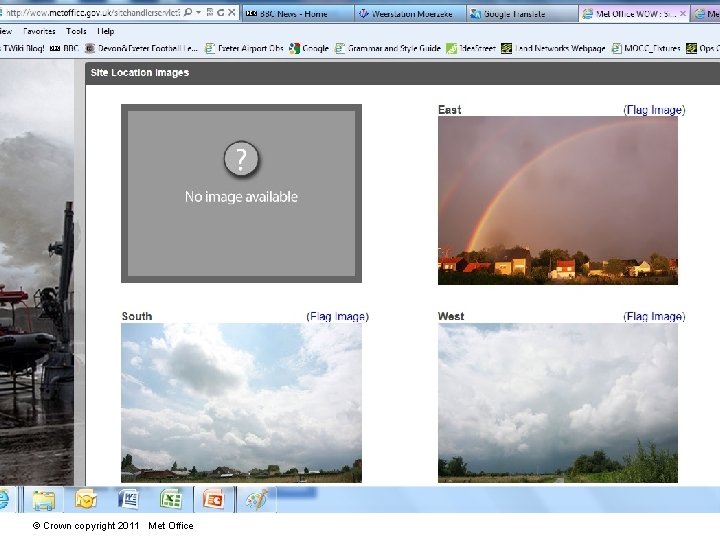Click the East image label
Image resolution: width=720 pixels, height=540 pixels.
[450, 110]
